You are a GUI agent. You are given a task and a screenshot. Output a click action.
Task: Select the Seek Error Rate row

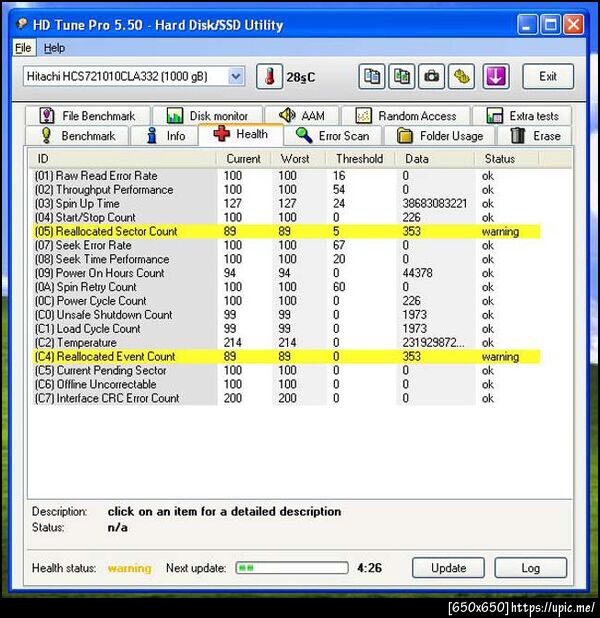(287, 245)
